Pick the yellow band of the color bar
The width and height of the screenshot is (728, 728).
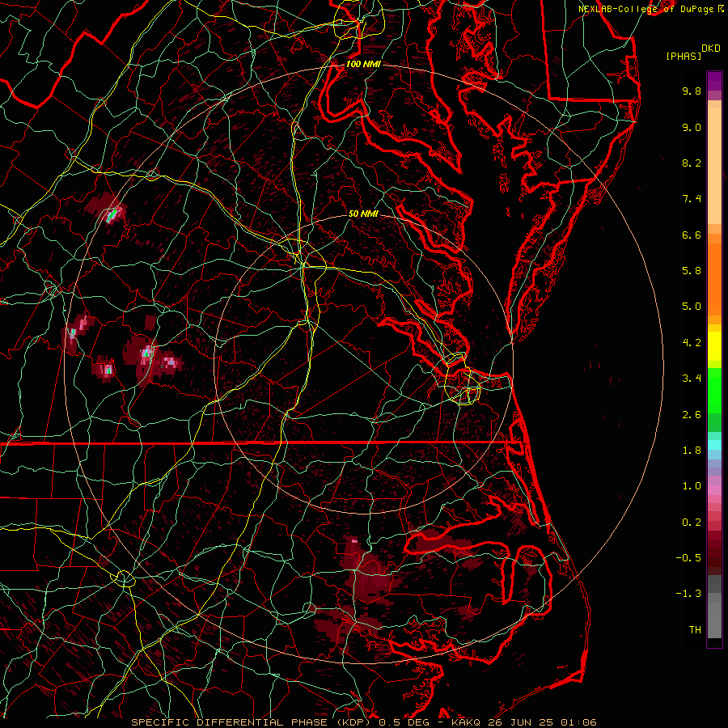(714, 346)
